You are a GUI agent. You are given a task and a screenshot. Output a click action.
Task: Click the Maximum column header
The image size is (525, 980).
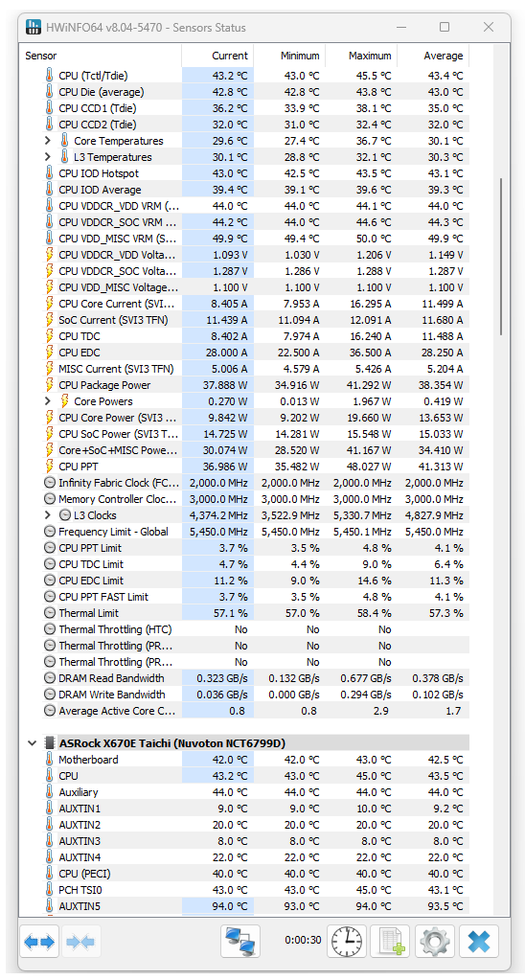tap(360, 56)
